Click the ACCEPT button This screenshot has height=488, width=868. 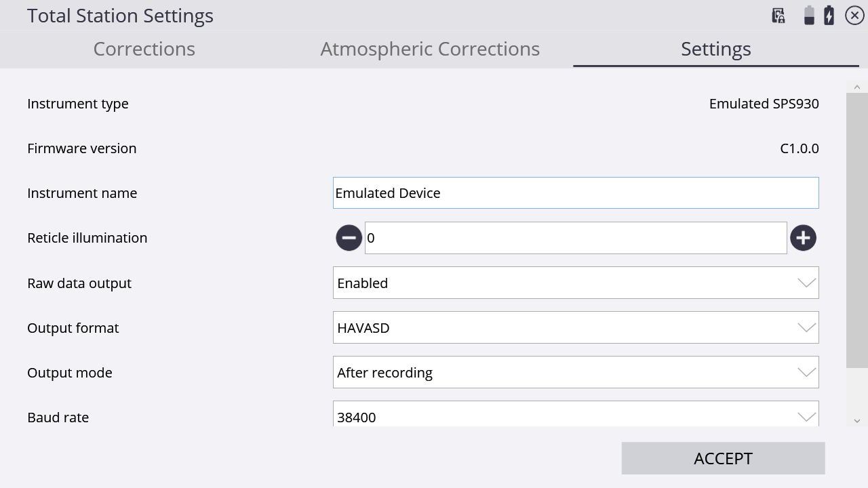click(723, 458)
